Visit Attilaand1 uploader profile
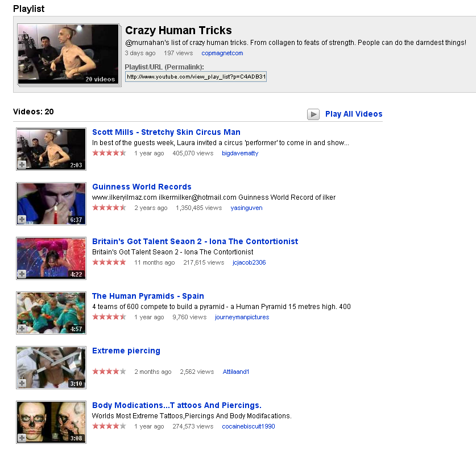This screenshot has height=449, width=476. coord(236,372)
